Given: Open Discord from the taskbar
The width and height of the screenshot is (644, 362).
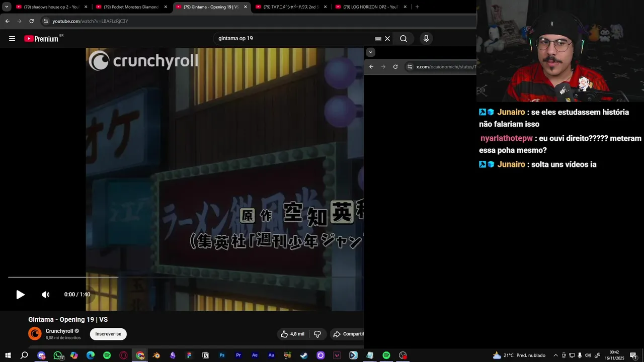Looking at the screenshot, I should tap(41, 355).
